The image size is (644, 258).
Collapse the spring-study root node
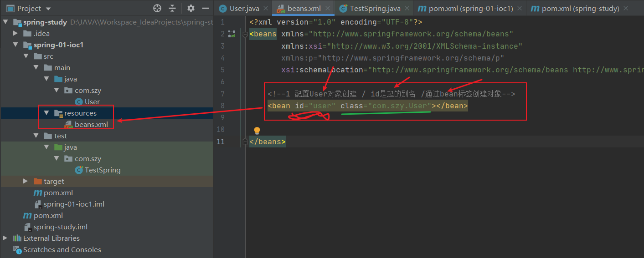5,22
